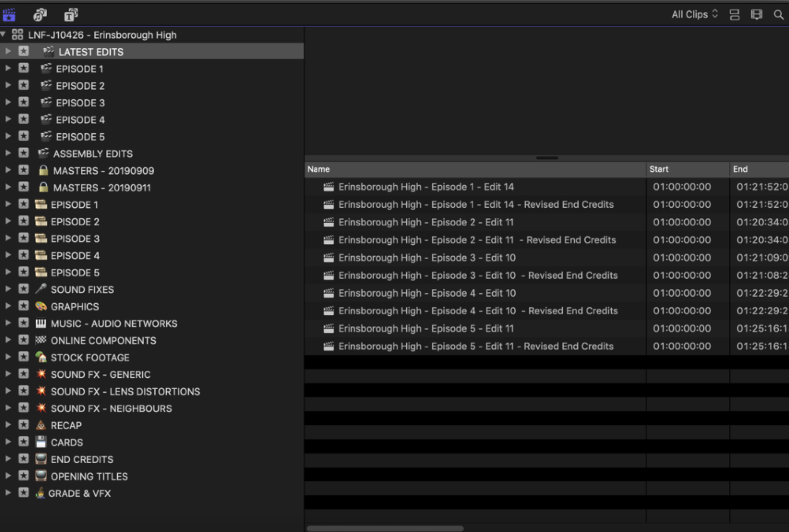Open Titles and Generators sidebar

(71, 15)
